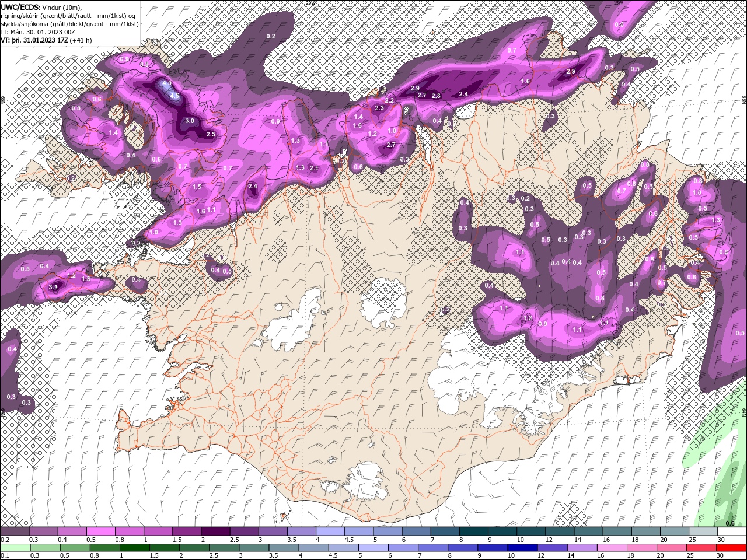
Task: Select the light pink 16–18 rain swatch
Action: (x=612, y=548)
